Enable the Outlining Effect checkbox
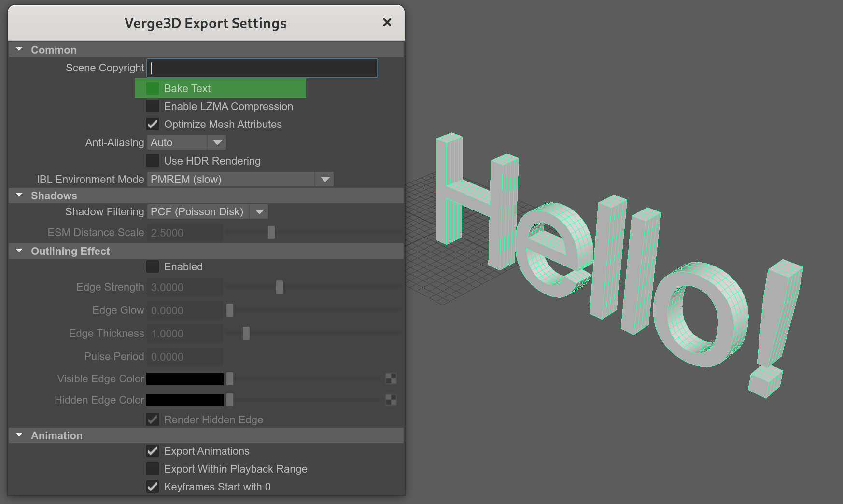The width and height of the screenshot is (843, 504). [x=153, y=266]
